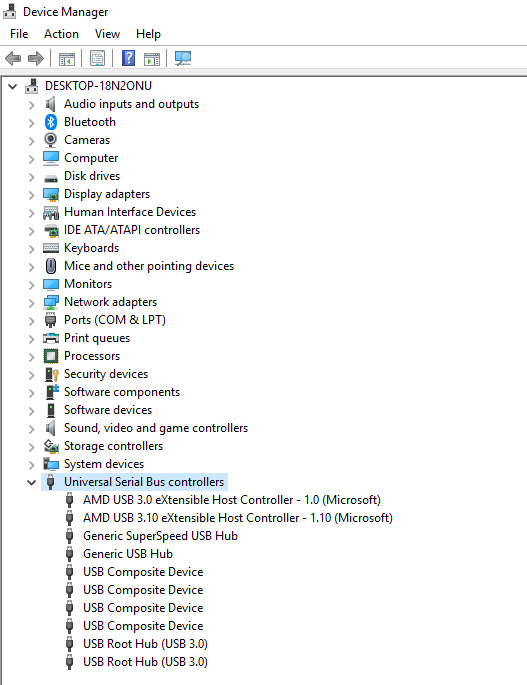
Task: Click the System devices folder icon
Action: 51,464
